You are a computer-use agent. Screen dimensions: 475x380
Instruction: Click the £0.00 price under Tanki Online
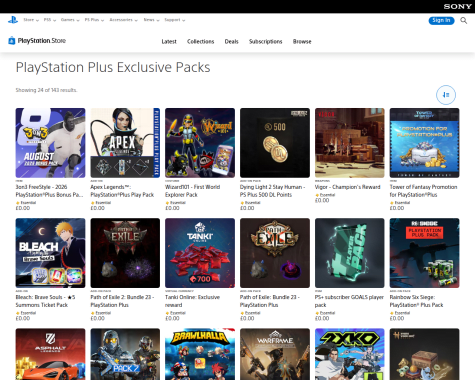pyautogui.click(x=172, y=318)
